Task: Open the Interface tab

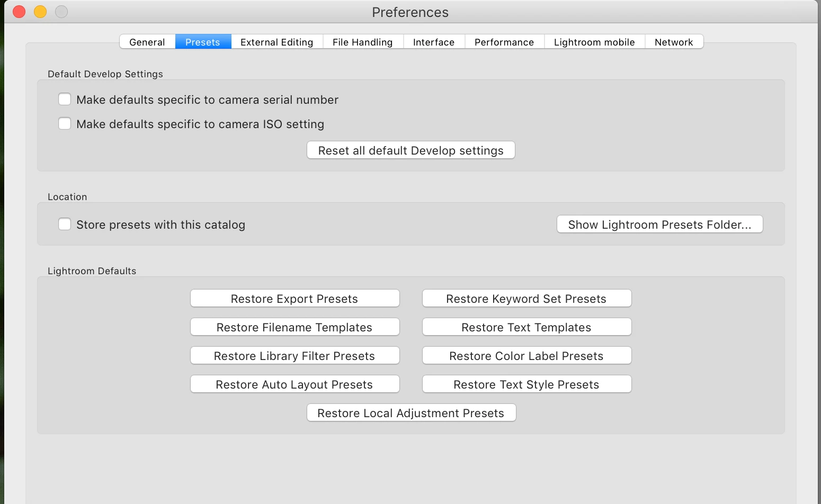Action: pyautogui.click(x=434, y=42)
